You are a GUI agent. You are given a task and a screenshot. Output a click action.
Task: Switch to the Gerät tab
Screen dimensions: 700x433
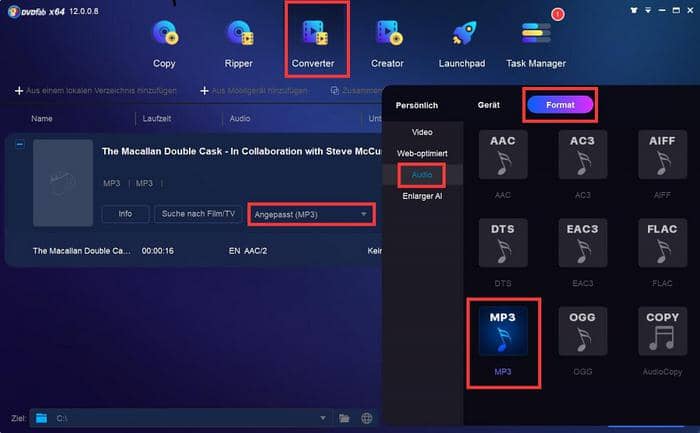[488, 105]
